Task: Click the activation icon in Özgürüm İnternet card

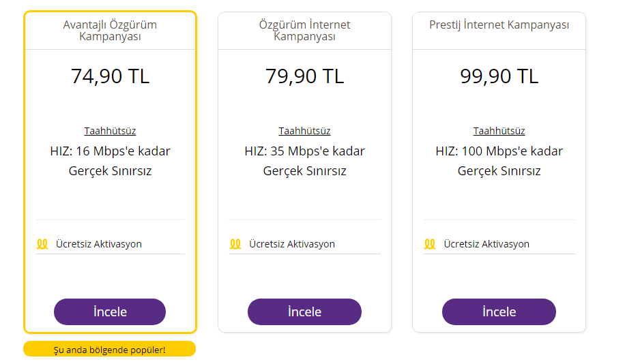Action: 235,243
